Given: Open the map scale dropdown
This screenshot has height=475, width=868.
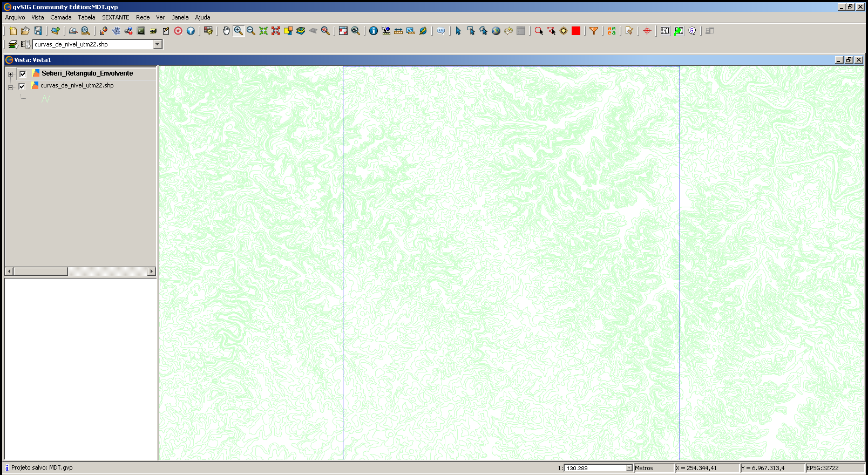Looking at the screenshot, I should (x=629, y=468).
